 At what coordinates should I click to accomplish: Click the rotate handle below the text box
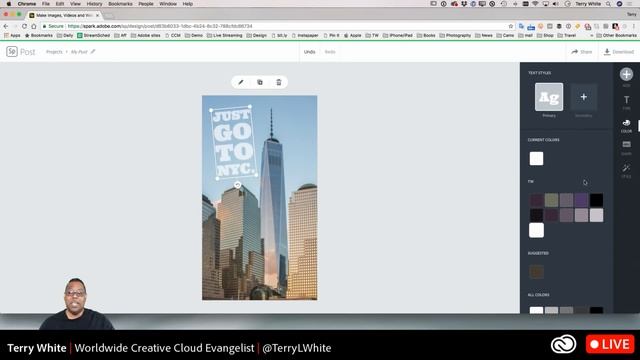(x=238, y=185)
